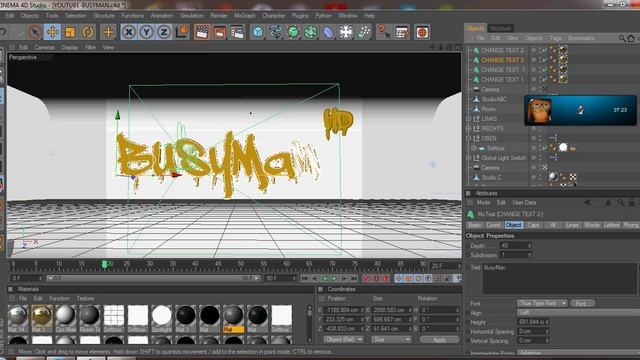The image size is (640, 360).
Task: Toggle X axis lock button
Action: click(x=129, y=32)
